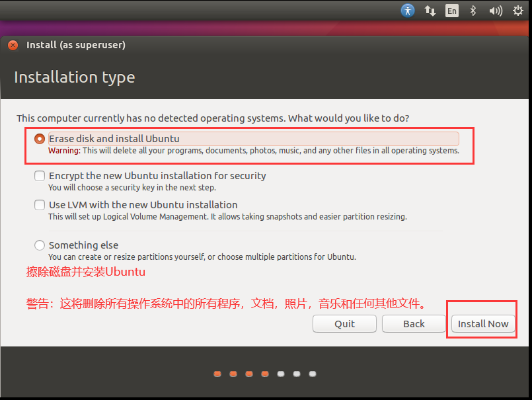Click the 'Install (as superuser)' window title
This screenshot has height=400, width=532.
[x=76, y=45]
